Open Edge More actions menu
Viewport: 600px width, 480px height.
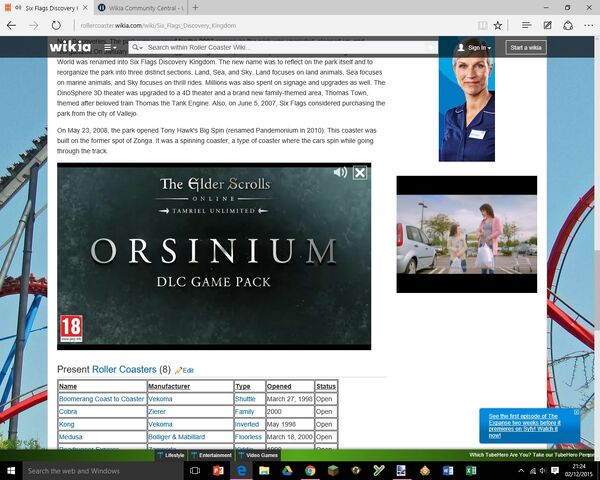tap(589, 25)
